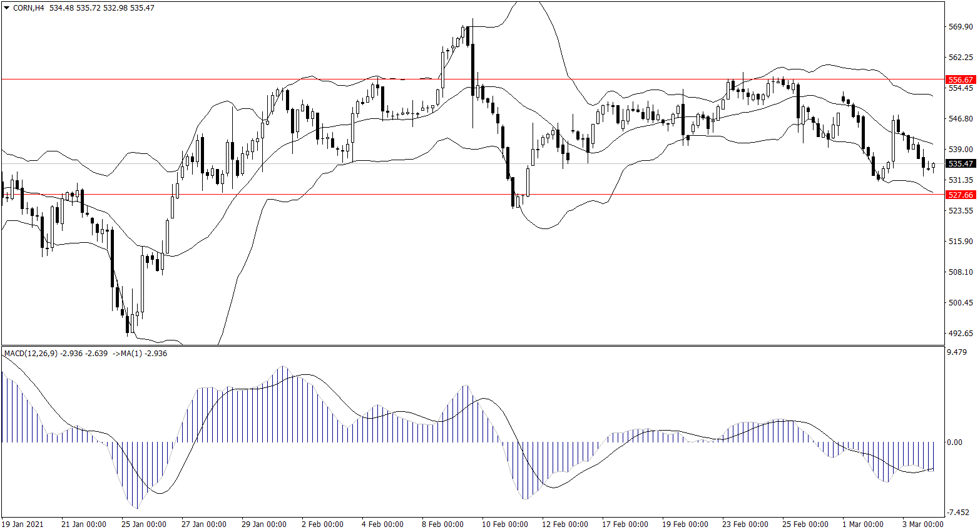The image size is (980, 532).
Task: Click the black 535.47 current price tag
Action: (960, 164)
